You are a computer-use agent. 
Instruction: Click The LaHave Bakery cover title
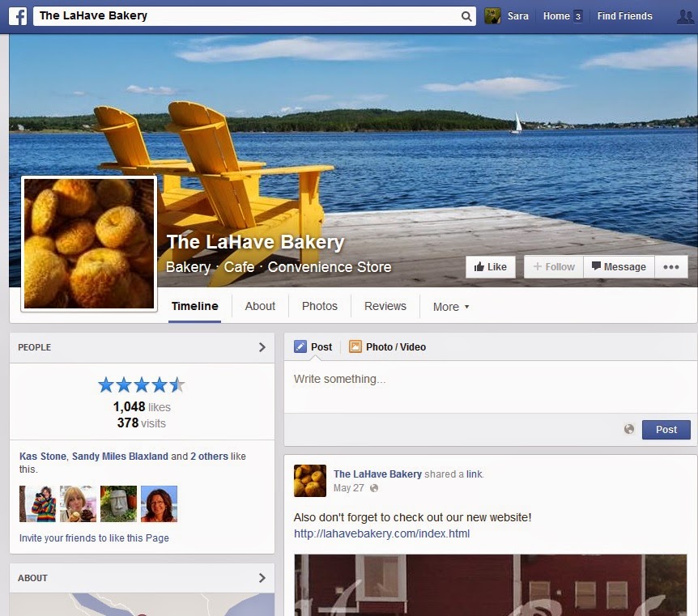pos(256,243)
